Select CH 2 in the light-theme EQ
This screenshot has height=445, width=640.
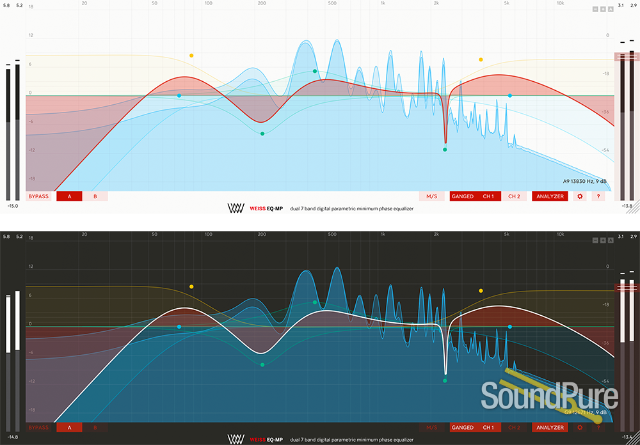tap(515, 197)
